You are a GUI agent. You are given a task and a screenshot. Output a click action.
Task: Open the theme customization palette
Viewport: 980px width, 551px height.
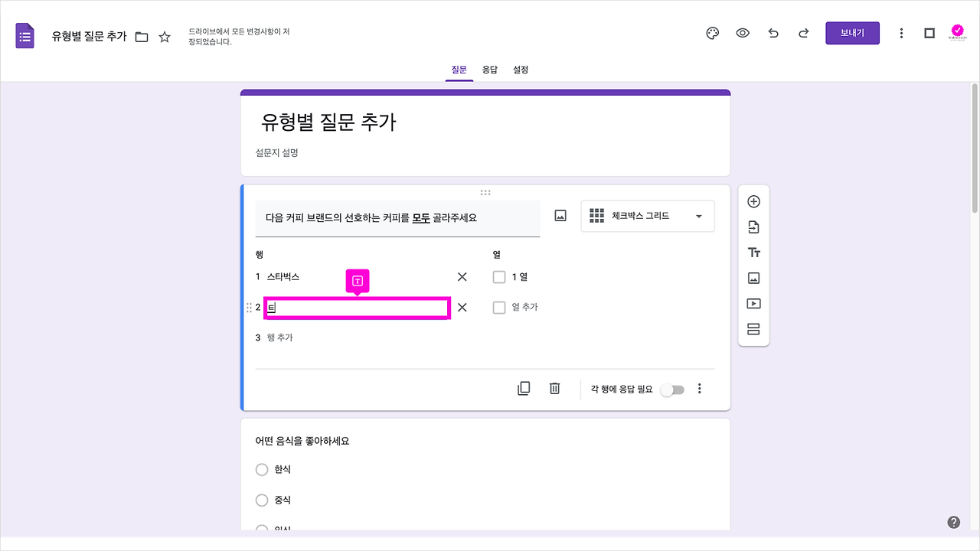click(x=712, y=33)
